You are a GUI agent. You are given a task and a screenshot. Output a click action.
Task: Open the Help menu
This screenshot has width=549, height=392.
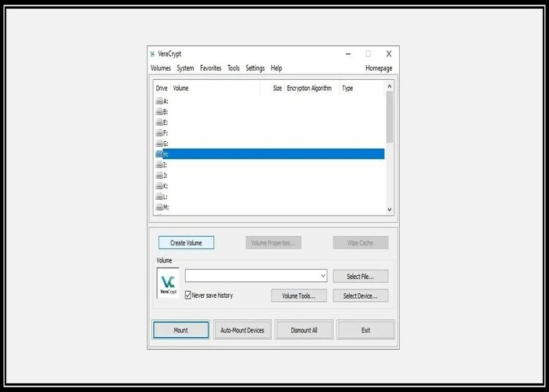(x=276, y=68)
